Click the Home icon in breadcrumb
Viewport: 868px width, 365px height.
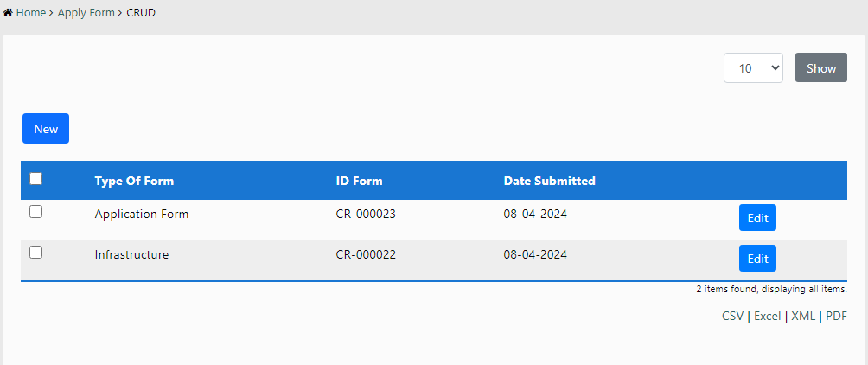tap(9, 14)
